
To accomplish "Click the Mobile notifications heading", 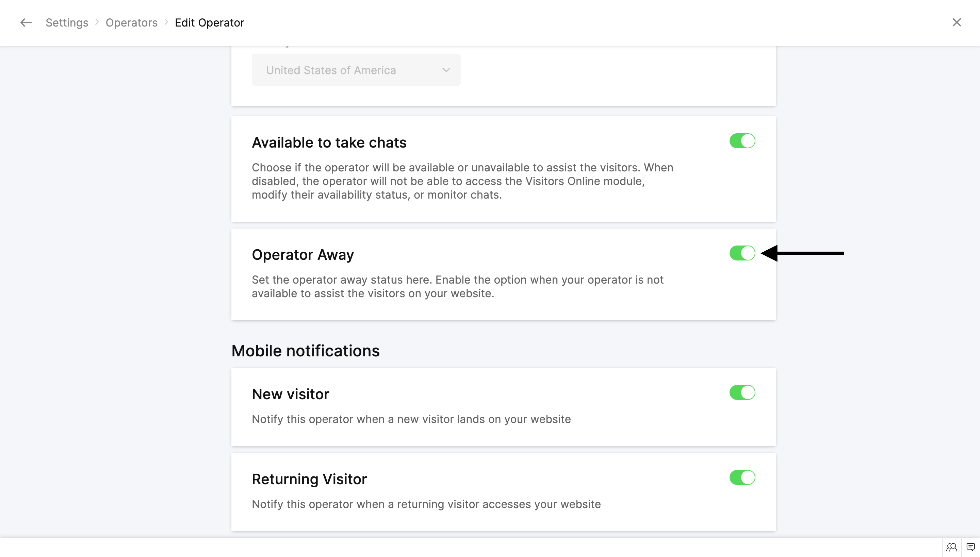I will (x=305, y=351).
